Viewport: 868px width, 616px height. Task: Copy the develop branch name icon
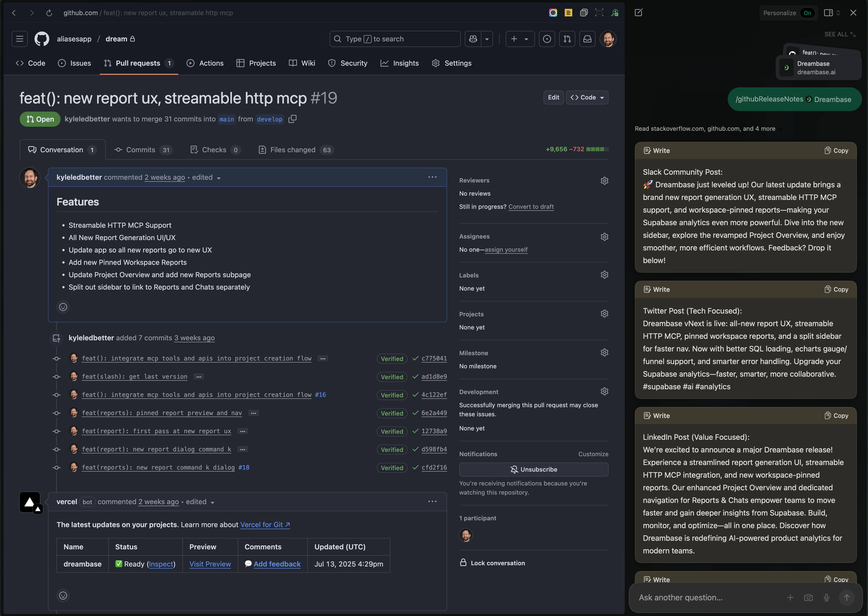coord(292,119)
